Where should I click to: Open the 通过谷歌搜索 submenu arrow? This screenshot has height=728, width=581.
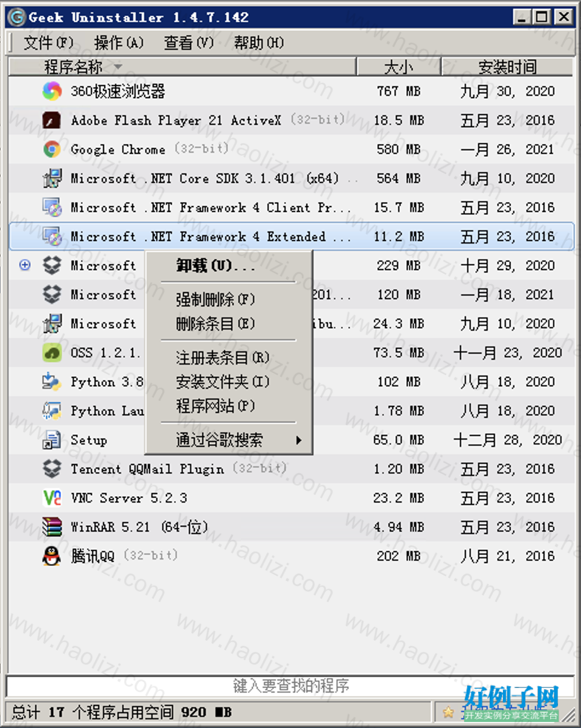(x=299, y=440)
